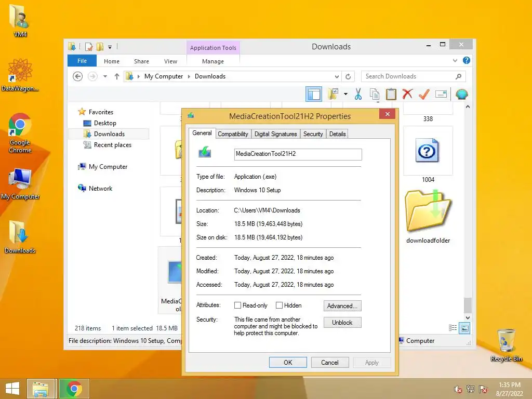Expand the My Computer breadcrumb arrow
The width and height of the screenshot is (532, 399).
(x=189, y=76)
